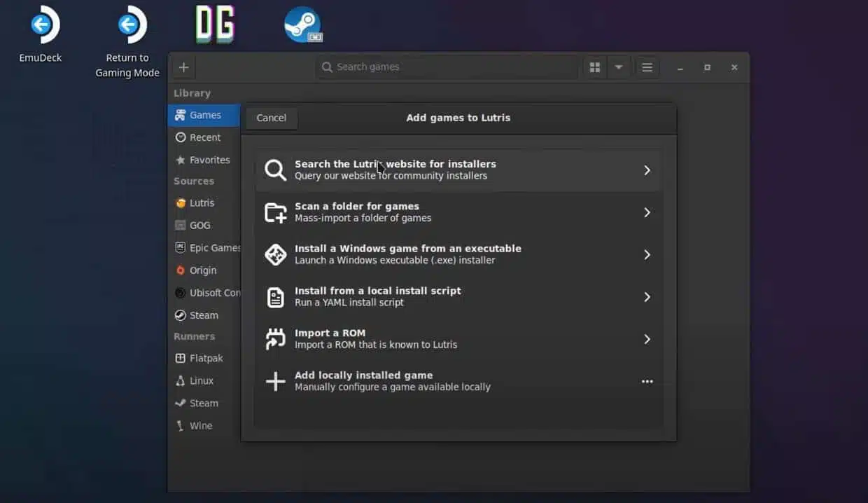Select Steam under Runners
This screenshot has height=503, width=868.
204,403
